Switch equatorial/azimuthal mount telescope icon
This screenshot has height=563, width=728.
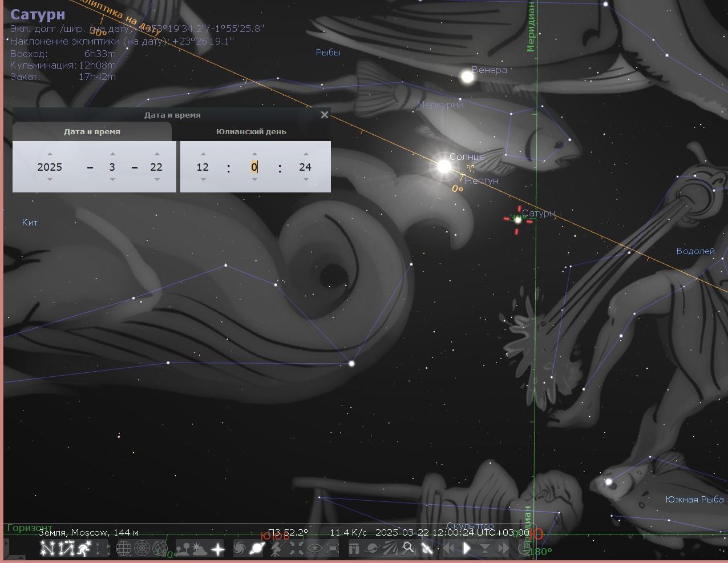pos(277,549)
